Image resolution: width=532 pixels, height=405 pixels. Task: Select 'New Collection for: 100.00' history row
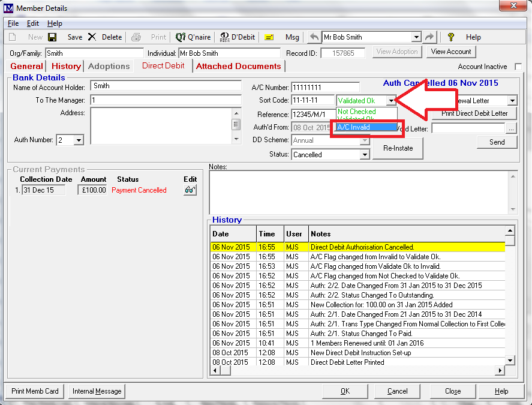357,305
